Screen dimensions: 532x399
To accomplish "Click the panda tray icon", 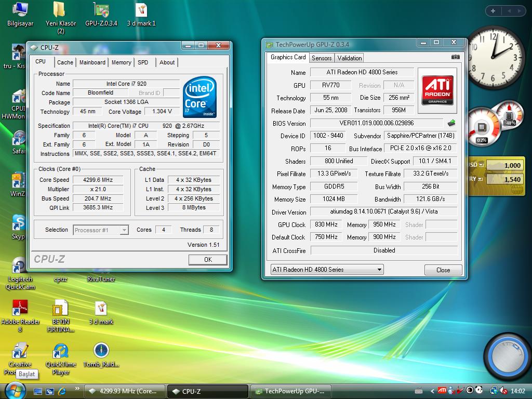I will pos(478,390).
